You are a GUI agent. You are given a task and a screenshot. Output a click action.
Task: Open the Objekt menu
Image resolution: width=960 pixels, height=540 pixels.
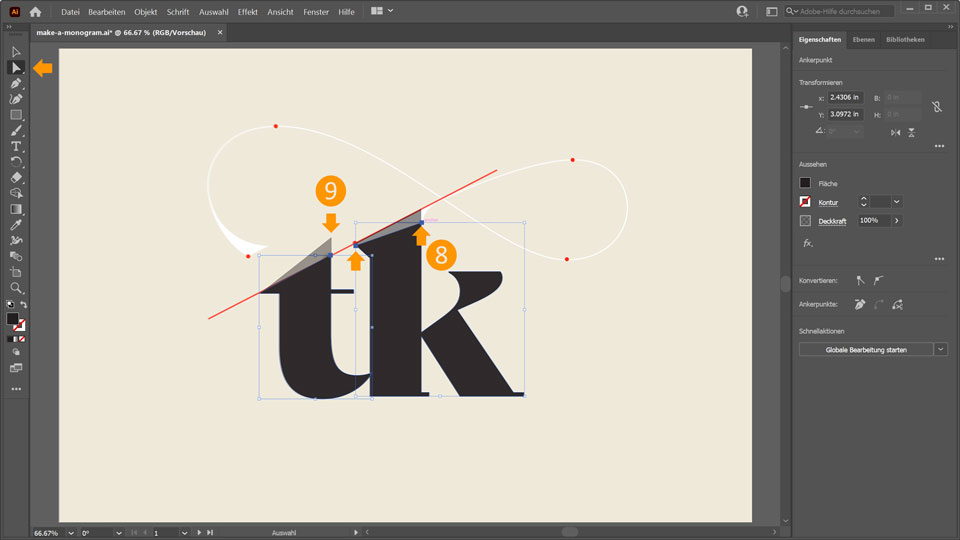(146, 12)
